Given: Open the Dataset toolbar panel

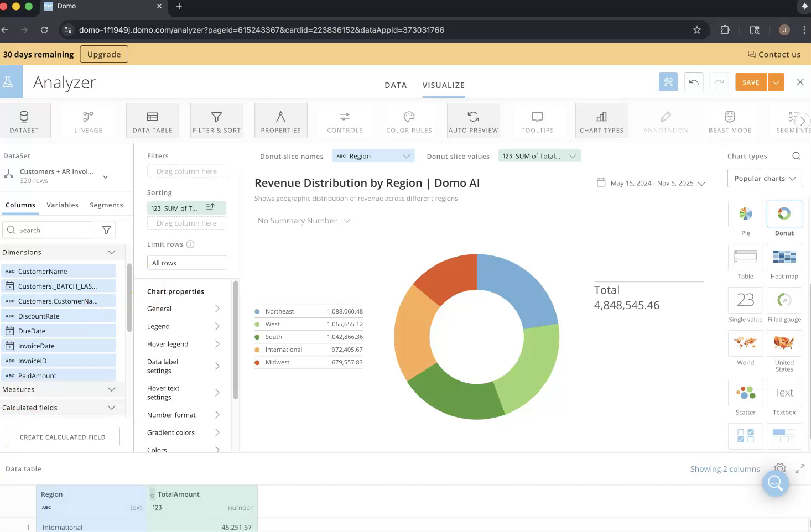Looking at the screenshot, I should [24, 121].
